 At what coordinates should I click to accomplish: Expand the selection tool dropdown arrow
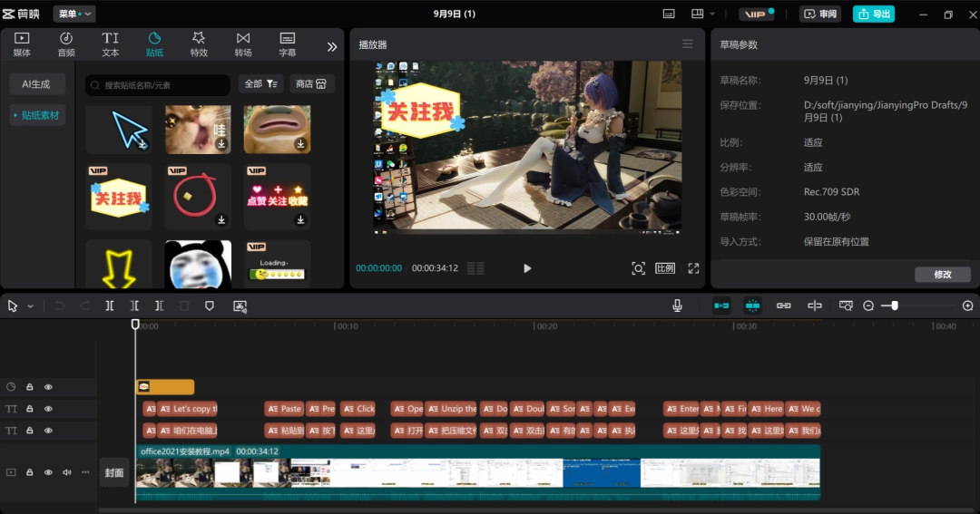point(30,306)
